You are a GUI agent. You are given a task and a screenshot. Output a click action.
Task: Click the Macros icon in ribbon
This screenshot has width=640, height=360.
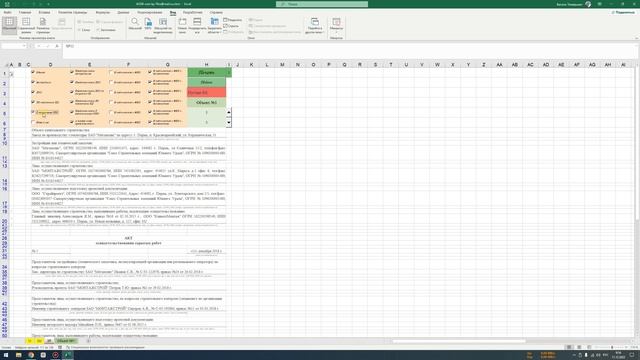click(336, 25)
